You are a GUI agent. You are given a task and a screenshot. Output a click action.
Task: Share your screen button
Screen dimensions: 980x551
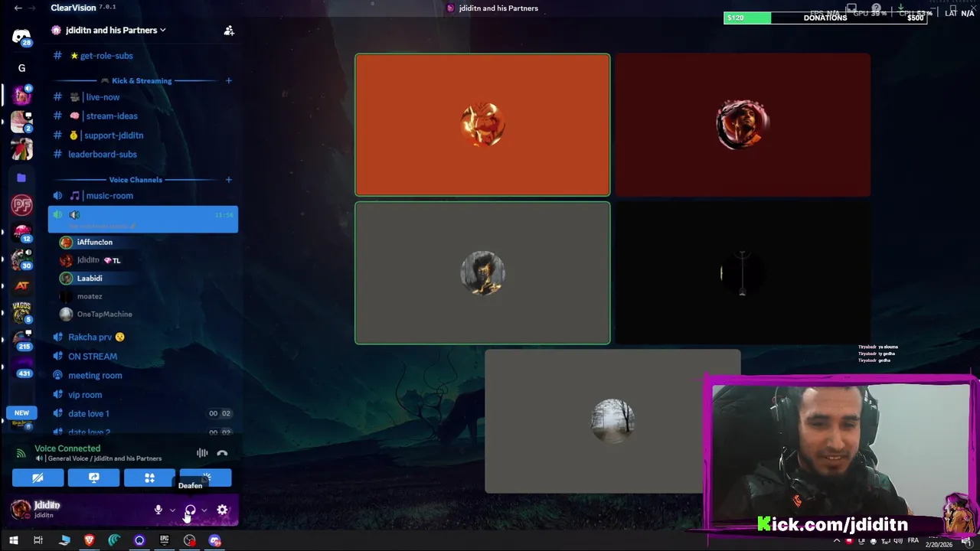tap(93, 478)
